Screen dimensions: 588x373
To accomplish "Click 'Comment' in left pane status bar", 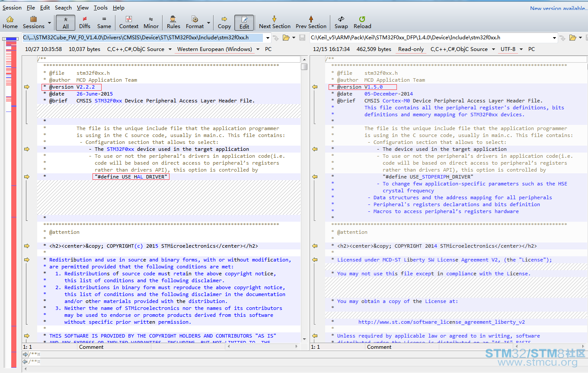I will [91, 347].
